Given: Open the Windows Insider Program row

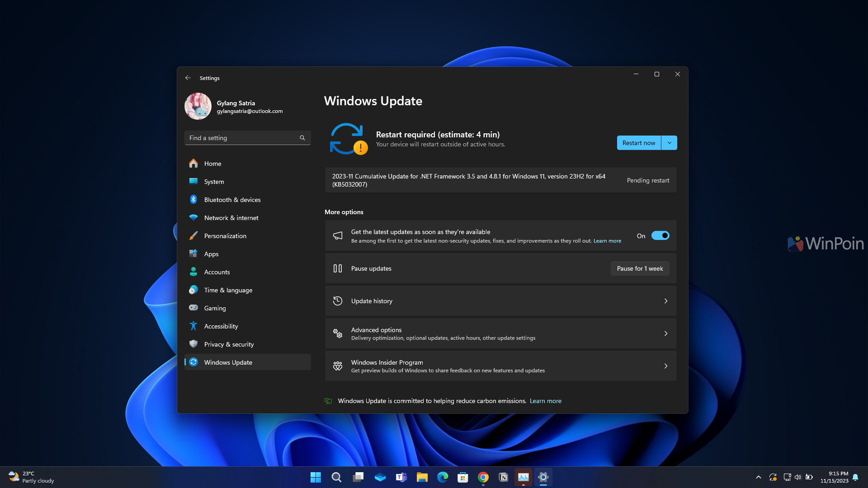Looking at the screenshot, I should (x=500, y=366).
